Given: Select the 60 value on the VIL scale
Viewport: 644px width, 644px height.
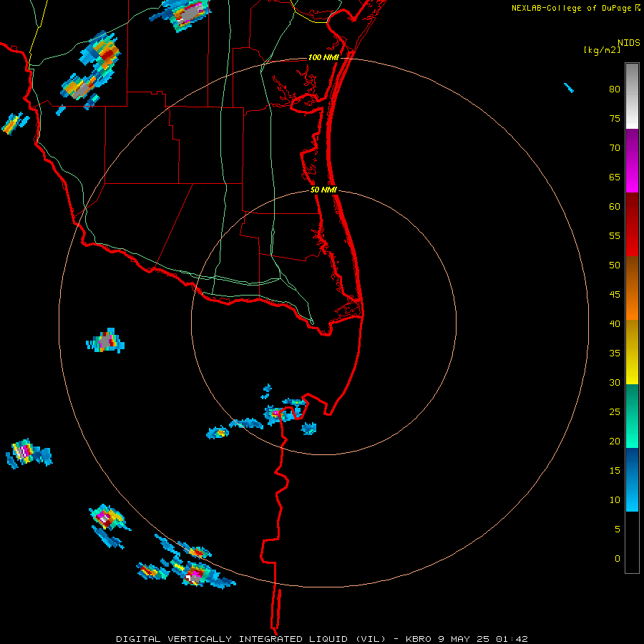Looking at the screenshot, I should pyautogui.click(x=615, y=207).
